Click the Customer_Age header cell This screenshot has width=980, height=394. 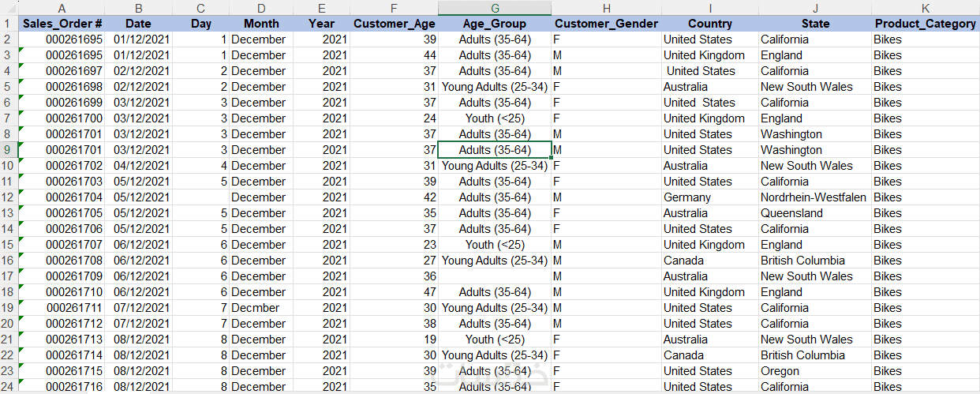pyautogui.click(x=394, y=24)
